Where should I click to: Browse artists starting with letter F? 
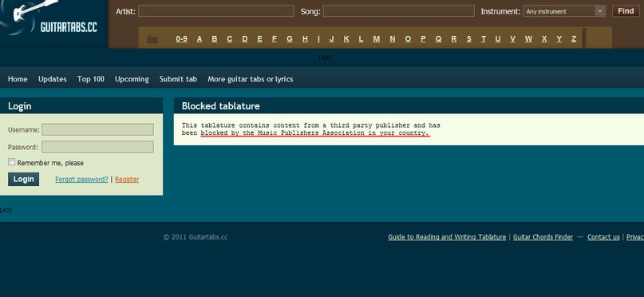click(275, 39)
